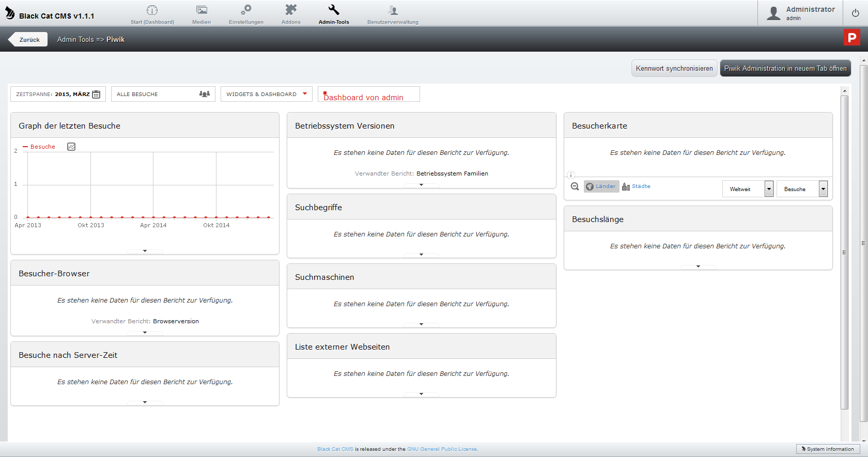Click the red Piwik P icon
This screenshot has height=457, width=868.
(852, 37)
